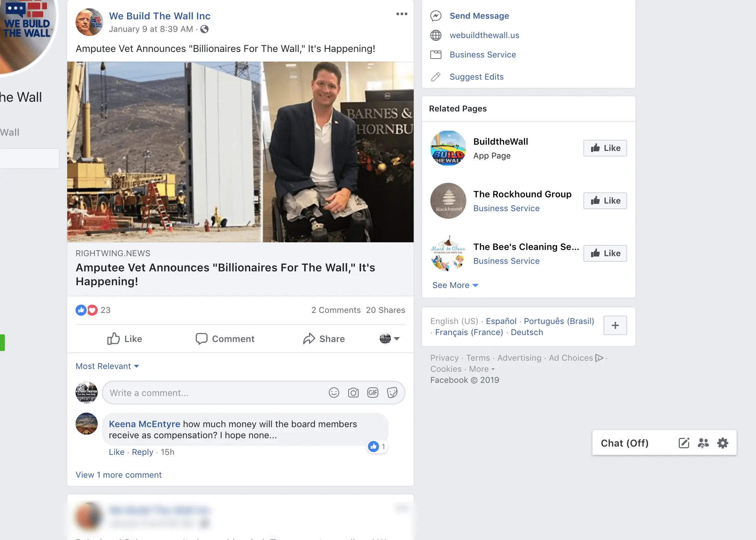756x540 pixels.
Task: Expand See More related pages
Action: pos(455,285)
